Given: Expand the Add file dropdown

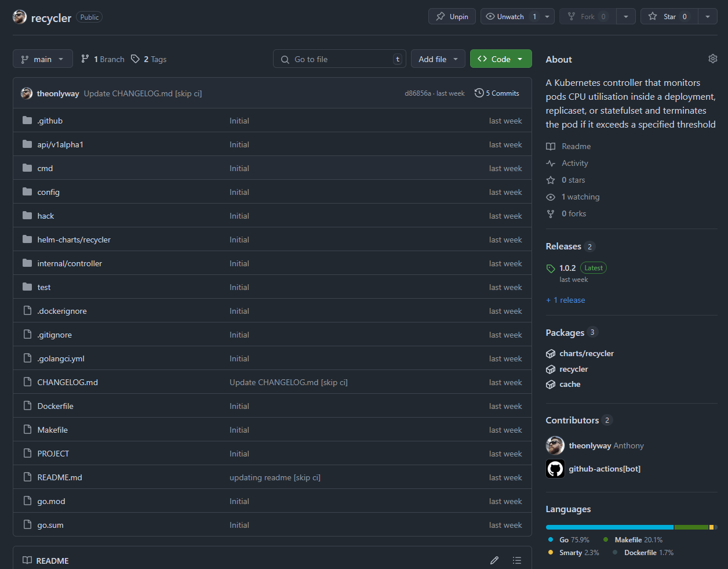Looking at the screenshot, I should [438, 59].
